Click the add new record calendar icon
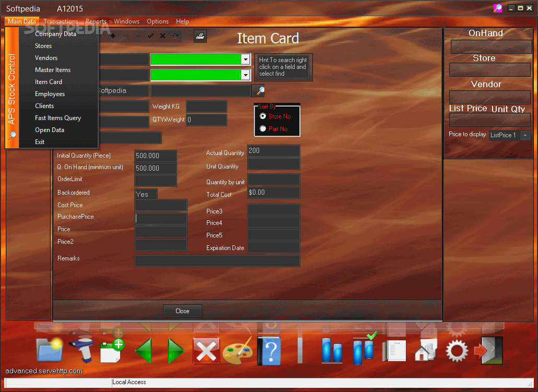 [112, 350]
